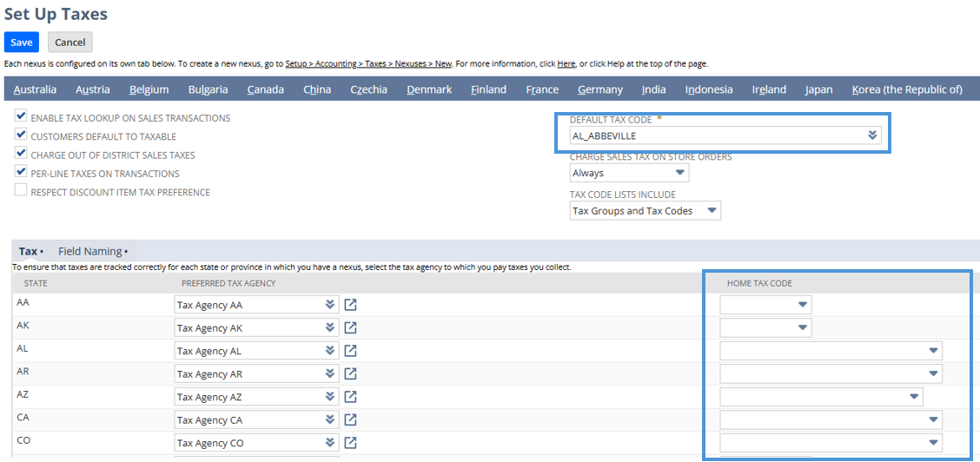This screenshot has width=980, height=462.
Task: Select the Field Naming subtab
Action: [92, 251]
